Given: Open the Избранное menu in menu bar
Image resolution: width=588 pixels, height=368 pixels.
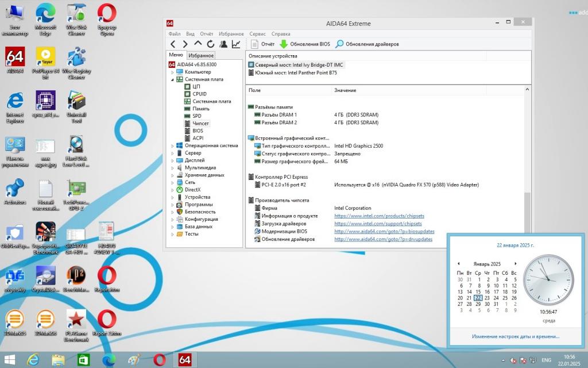Looking at the screenshot, I should point(231,34).
